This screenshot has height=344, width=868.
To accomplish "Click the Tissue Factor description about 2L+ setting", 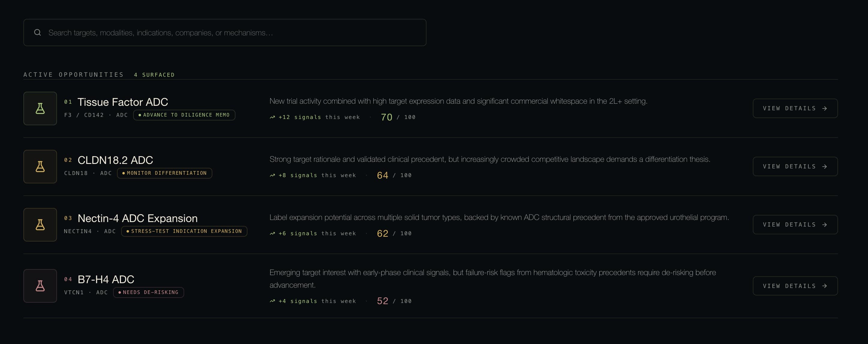I will tap(458, 101).
